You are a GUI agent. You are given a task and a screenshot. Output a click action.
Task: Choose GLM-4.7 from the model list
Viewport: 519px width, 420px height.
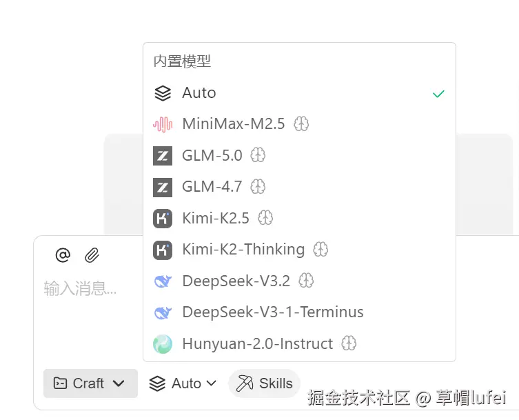212,187
